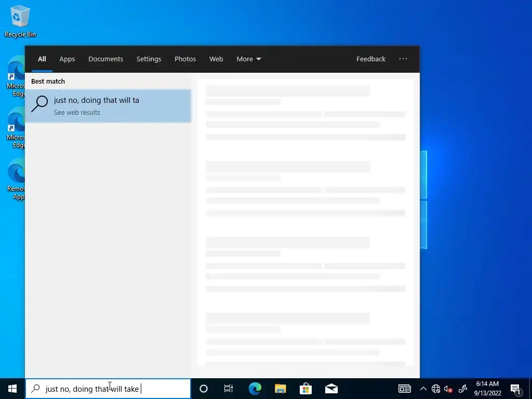The width and height of the screenshot is (532, 399).
Task: Click the muted speaker volume icon
Action: [x=448, y=389]
